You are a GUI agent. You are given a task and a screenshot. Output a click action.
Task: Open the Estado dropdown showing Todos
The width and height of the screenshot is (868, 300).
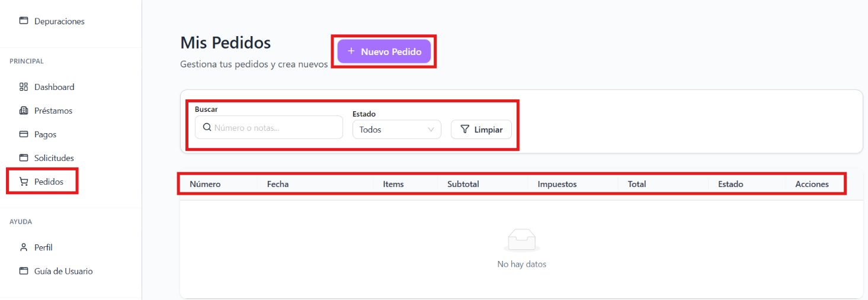(x=397, y=130)
